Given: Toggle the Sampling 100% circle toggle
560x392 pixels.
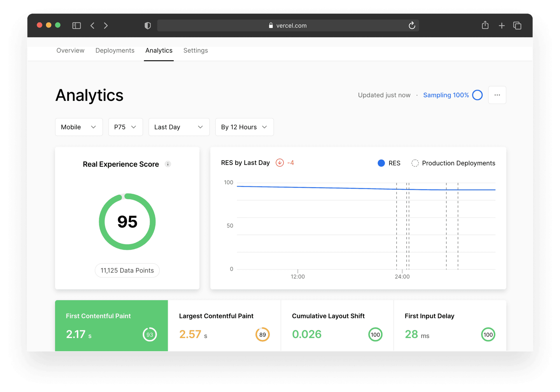Looking at the screenshot, I should pos(477,95).
